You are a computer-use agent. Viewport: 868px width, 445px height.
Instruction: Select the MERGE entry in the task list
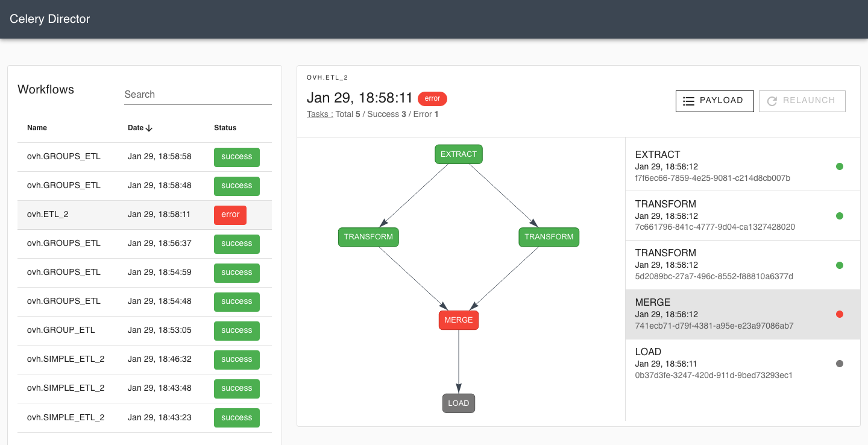coord(723,314)
